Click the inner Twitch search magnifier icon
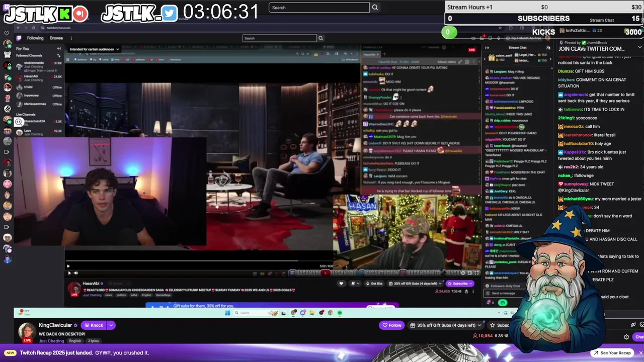The image size is (644, 362). [x=320, y=38]
